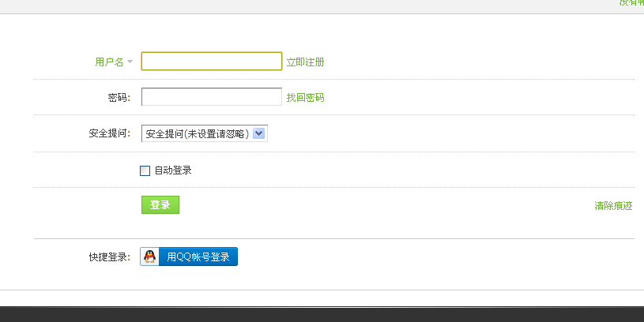The width and height of the screenshot is (644, 322).
Task: Focus the username input field
Action: click(x=212, y=62)
